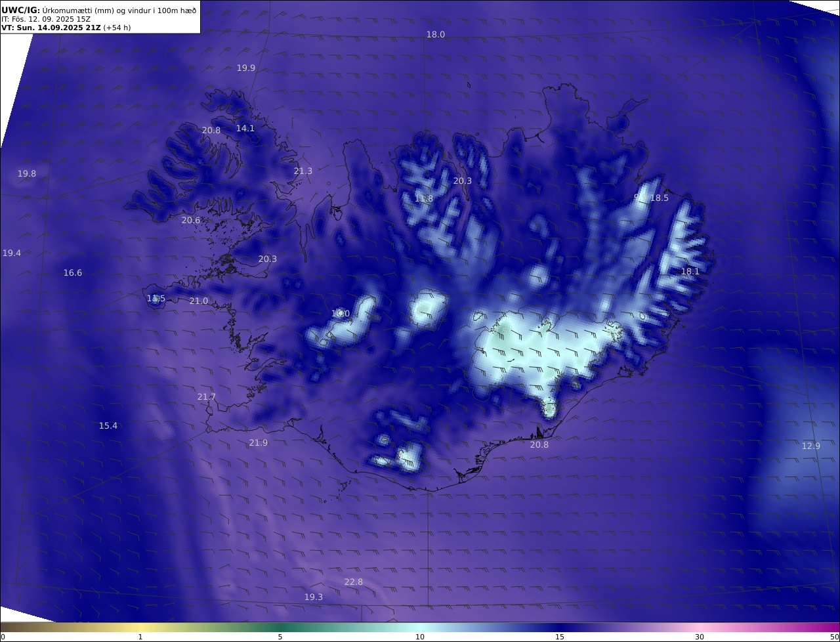The image size is (840, 642).
Task: Select the 19.3 value near the bottom
Action: pyautogui.click(x=313, y=597)
